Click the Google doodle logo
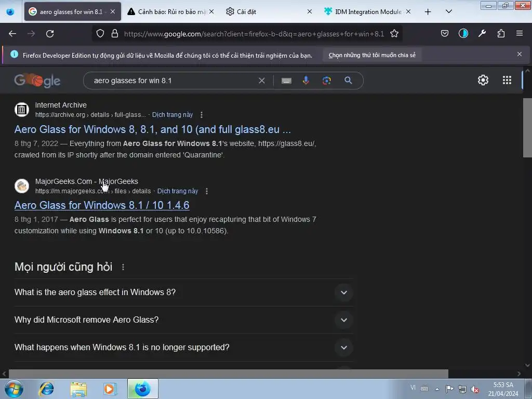 (x=37, y=81)
